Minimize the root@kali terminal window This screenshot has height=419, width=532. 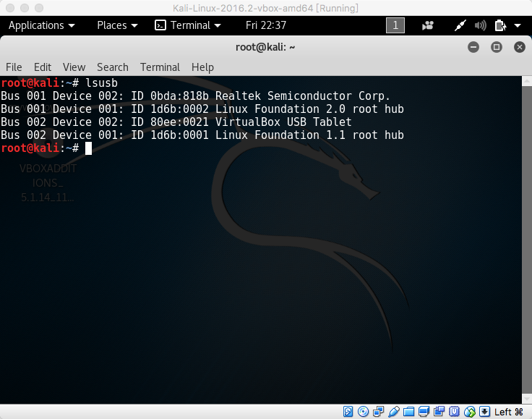click(x=473, y=47)
